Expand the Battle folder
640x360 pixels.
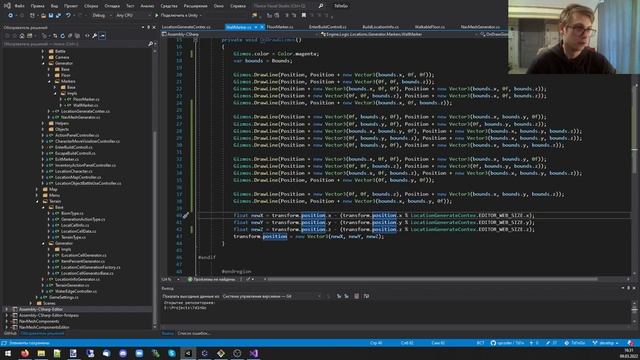[x=43, y=51]
